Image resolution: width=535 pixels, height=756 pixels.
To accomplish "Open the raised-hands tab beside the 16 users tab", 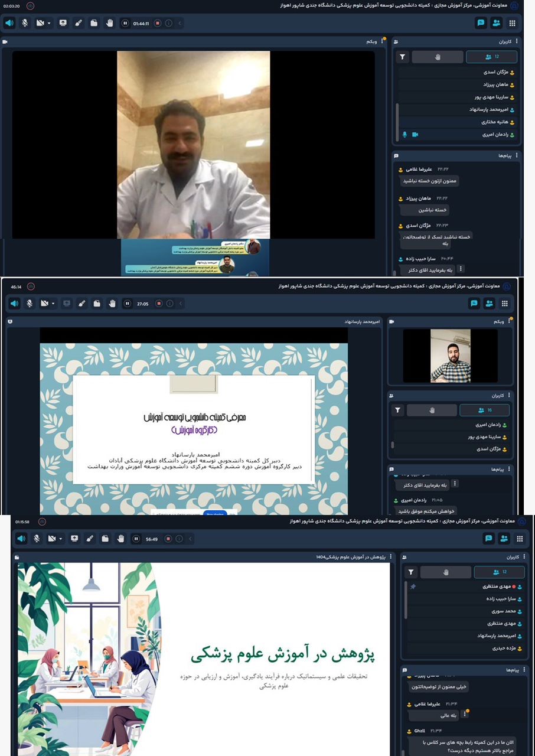I will tap(432, 410).
